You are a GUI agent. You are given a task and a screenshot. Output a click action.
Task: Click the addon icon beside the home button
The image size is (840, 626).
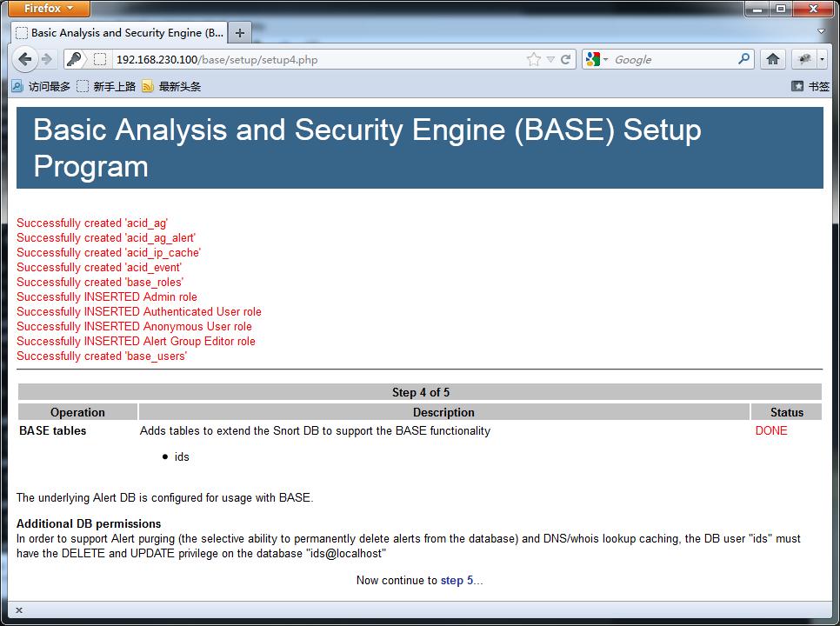[804, 59]
